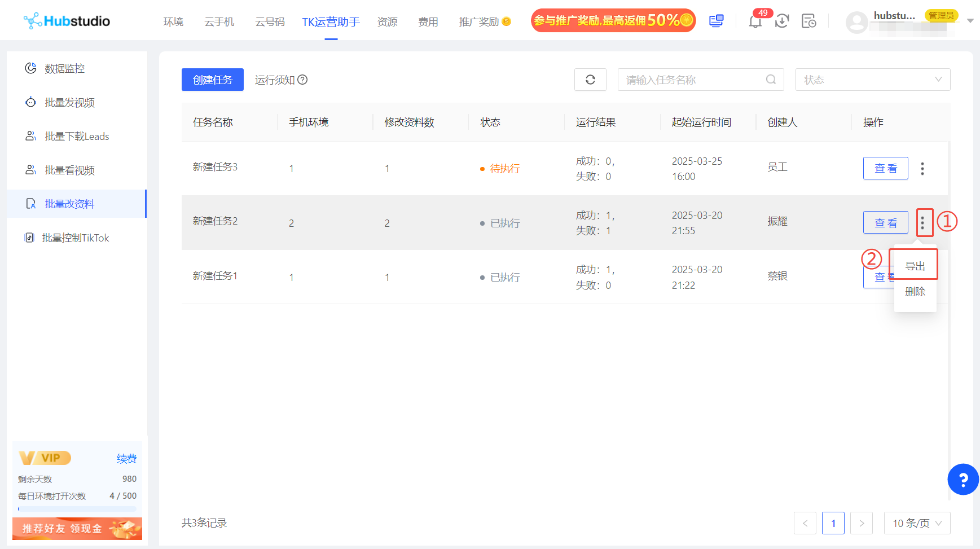
Task: Click page number 1 in pagination
Action: 833,523
